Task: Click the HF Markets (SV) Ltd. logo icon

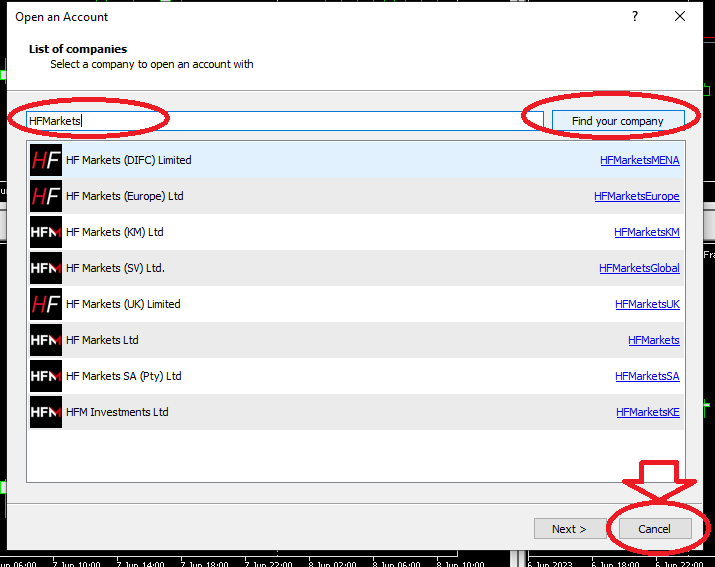Action: click(46, 268)
